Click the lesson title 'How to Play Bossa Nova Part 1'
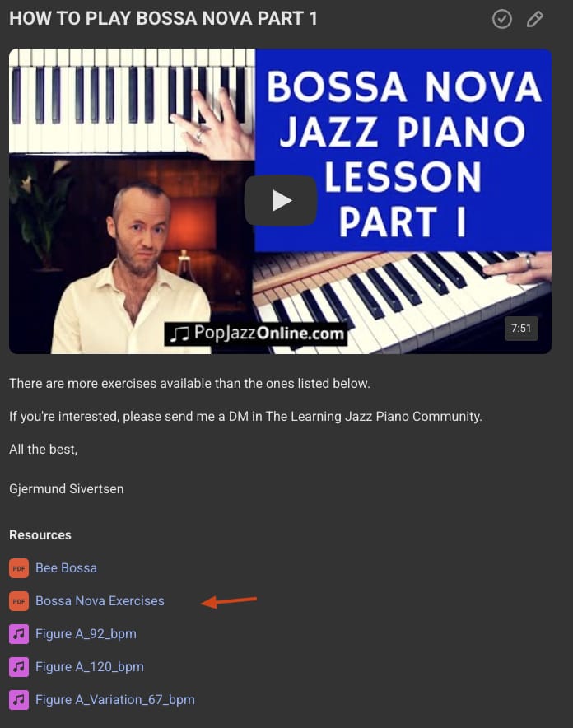 coord(163,19)
